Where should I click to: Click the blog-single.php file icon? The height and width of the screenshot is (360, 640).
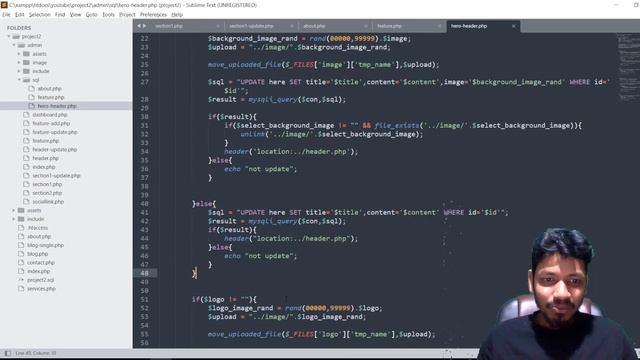pyautogui.click(x=21, y=245)
